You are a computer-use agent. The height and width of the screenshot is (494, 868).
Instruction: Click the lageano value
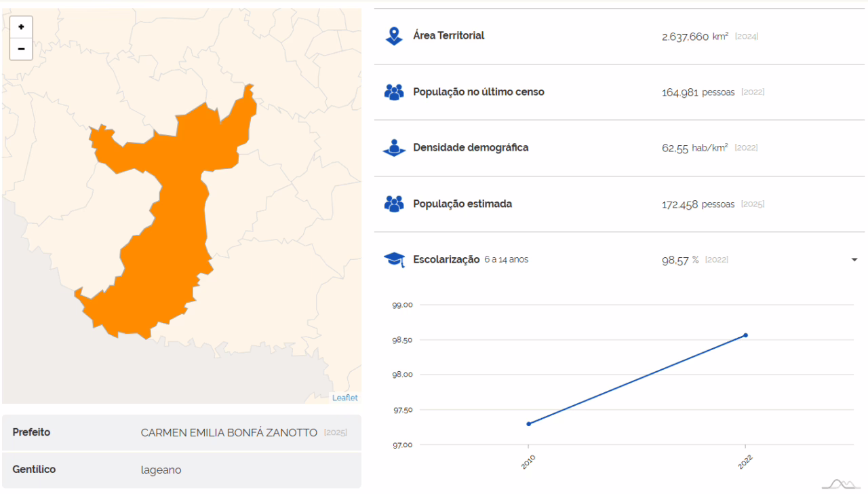click(161, 470)
